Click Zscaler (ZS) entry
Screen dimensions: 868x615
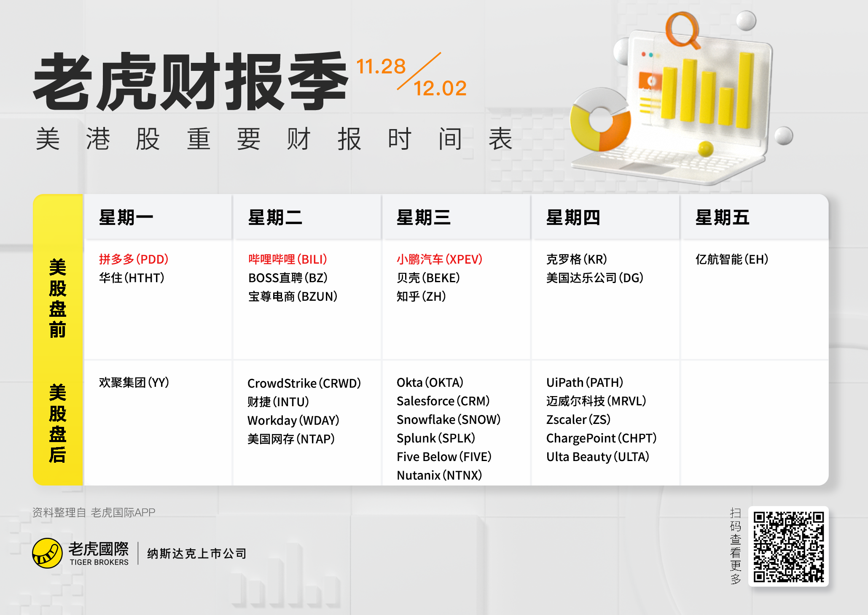pos(578,419)
